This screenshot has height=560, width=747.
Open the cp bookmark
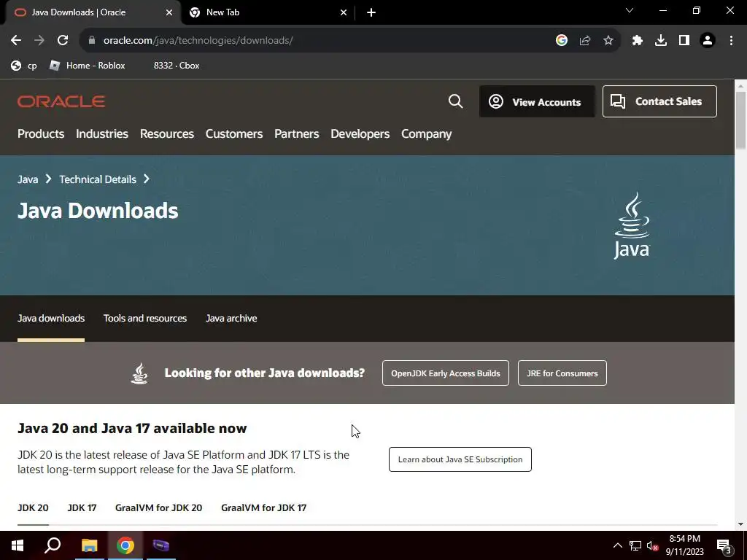(x=24, y=65)
